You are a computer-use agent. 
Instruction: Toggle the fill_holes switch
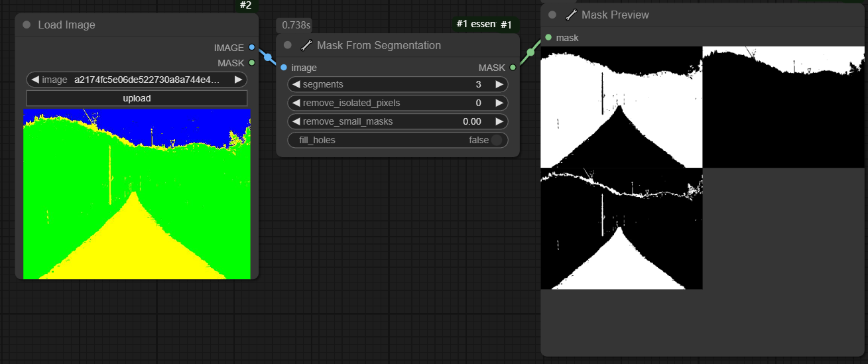[496, 140]
